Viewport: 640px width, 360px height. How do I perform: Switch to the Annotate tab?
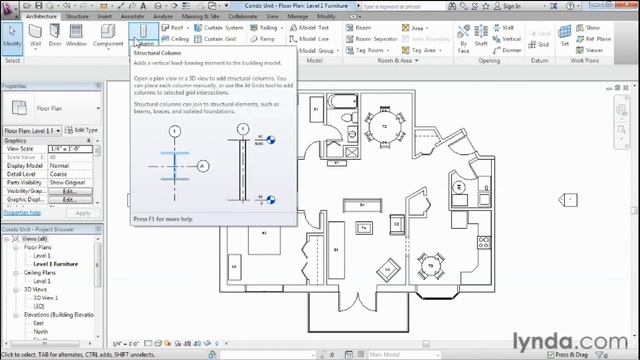132,16
